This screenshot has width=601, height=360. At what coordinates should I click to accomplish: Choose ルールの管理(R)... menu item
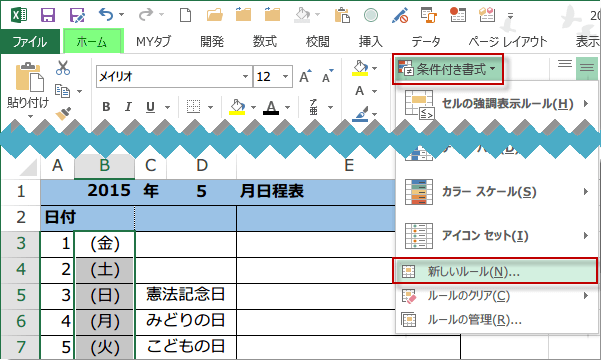click(x=497, y=320)
